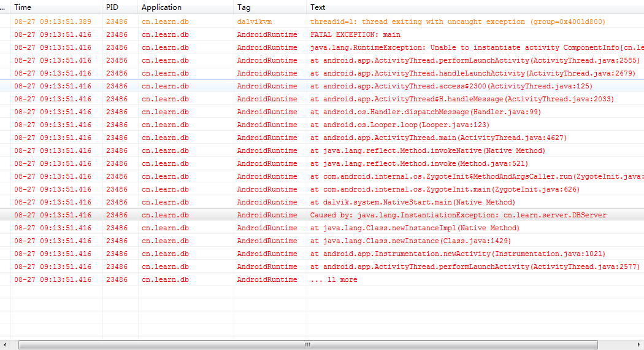Click PID 23486 in the Looper.loop row
This screenshot has height=350, width=644.
coord(117,125)
